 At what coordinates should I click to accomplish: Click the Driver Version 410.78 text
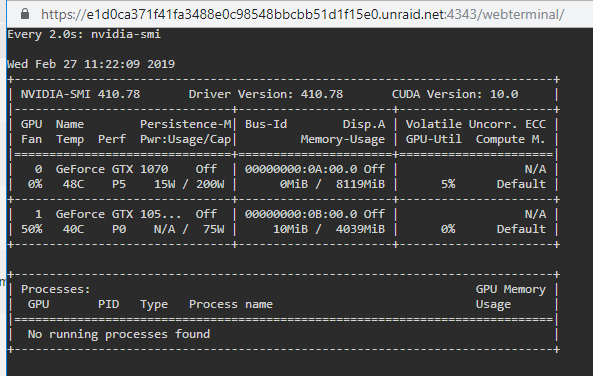[x=266, y=94]
